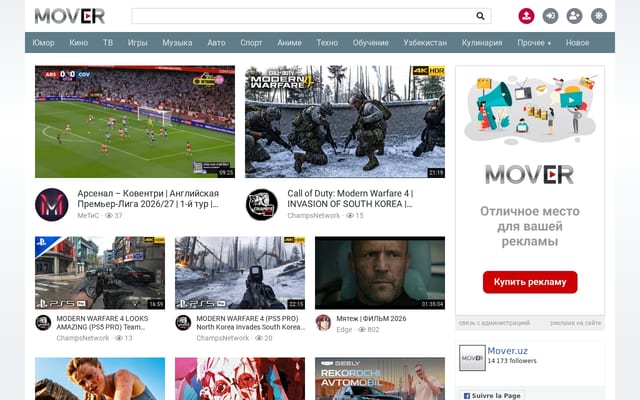Click the register user icon
This screenshot has height=400, width=640.
574,16
